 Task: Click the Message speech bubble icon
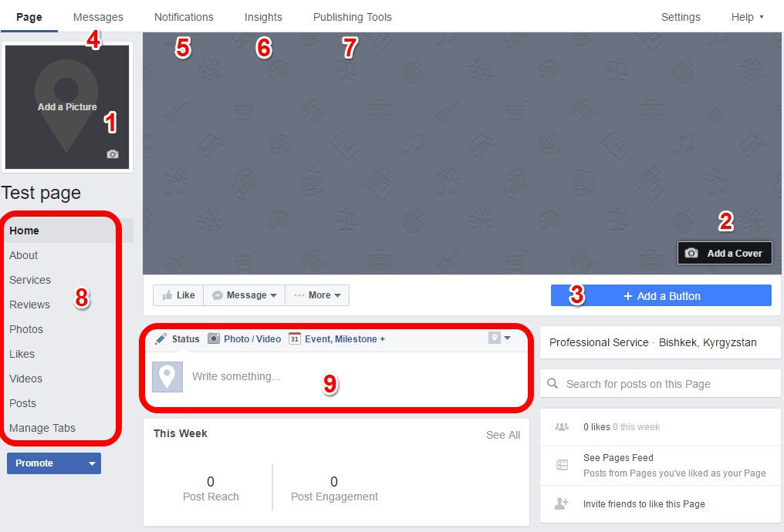(217, 295)
